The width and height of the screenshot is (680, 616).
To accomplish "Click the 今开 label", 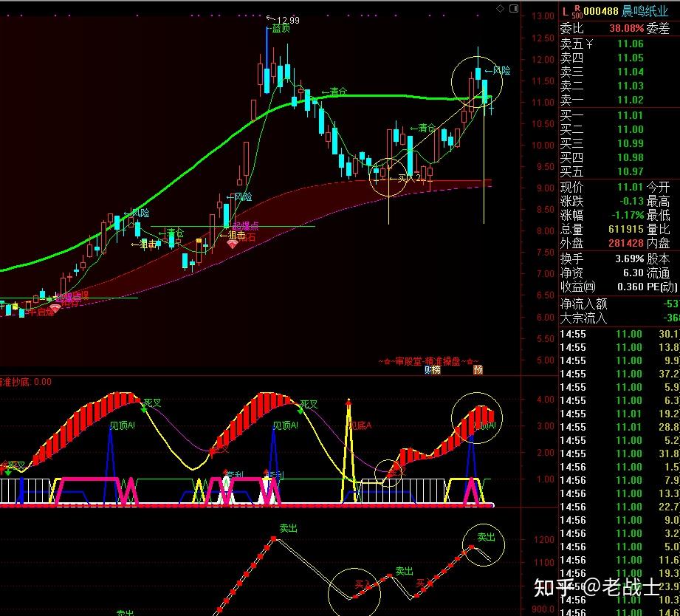I will (658, 188).
